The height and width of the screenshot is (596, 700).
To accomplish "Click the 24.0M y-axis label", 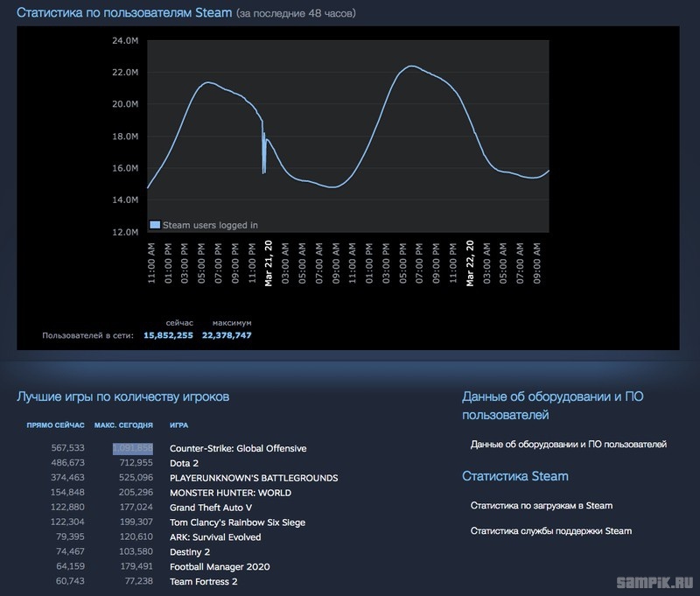I will click(x=125, y=40).
